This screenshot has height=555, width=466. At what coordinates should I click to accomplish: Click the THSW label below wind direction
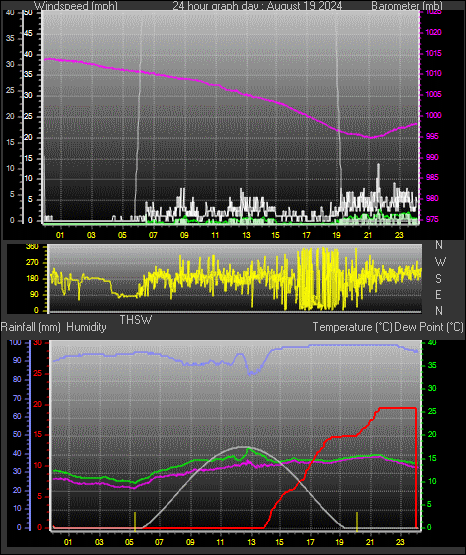pos(136,320)
